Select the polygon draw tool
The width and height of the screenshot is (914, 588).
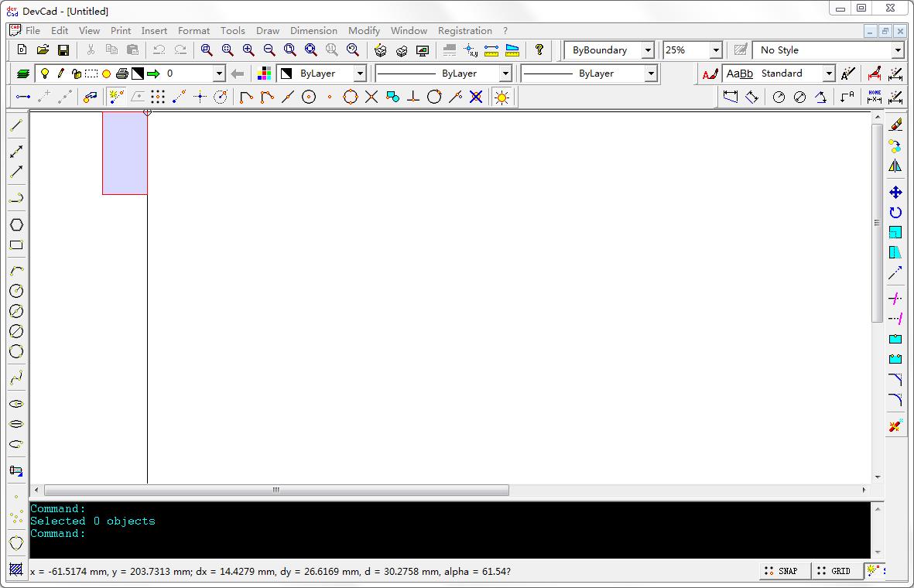pos(16,224)
